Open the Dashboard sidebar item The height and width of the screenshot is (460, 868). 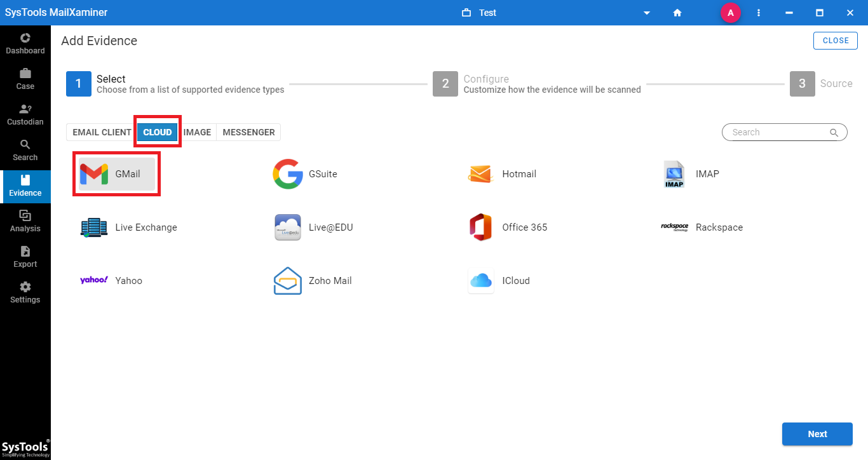tap(25, 44)
